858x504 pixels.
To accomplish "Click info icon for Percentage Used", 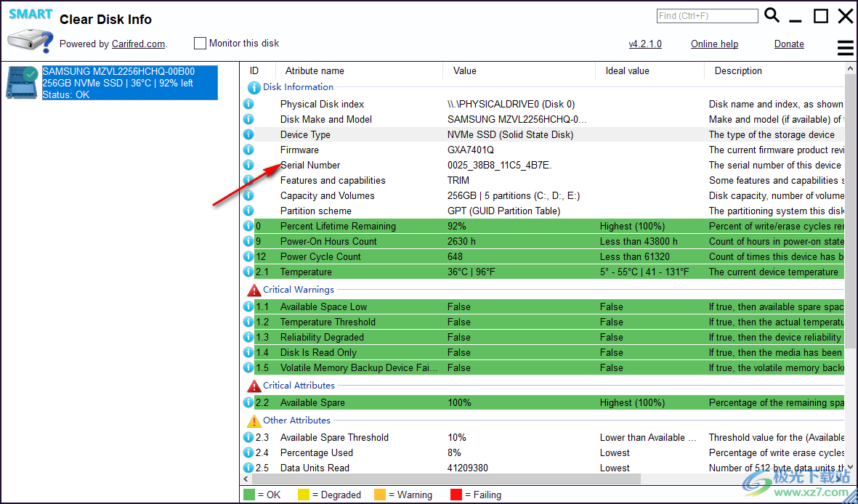I will click(248, 453).
